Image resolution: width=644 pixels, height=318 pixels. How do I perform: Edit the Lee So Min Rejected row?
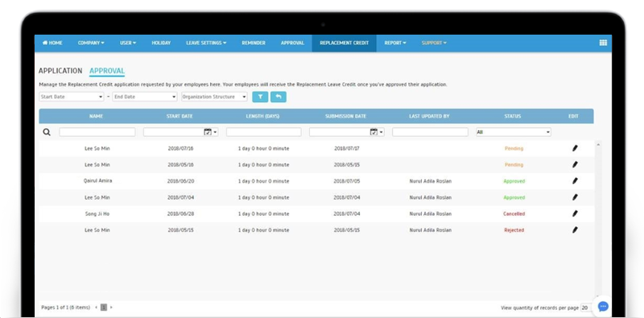tap(575, 230)
